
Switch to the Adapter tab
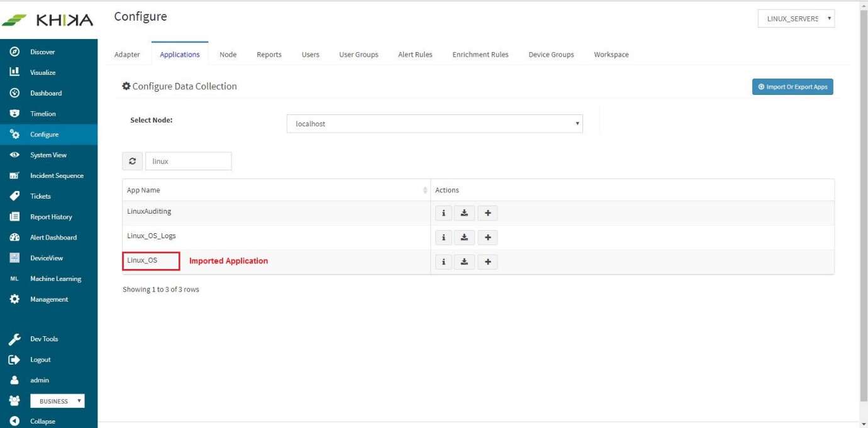coord(127,55)
